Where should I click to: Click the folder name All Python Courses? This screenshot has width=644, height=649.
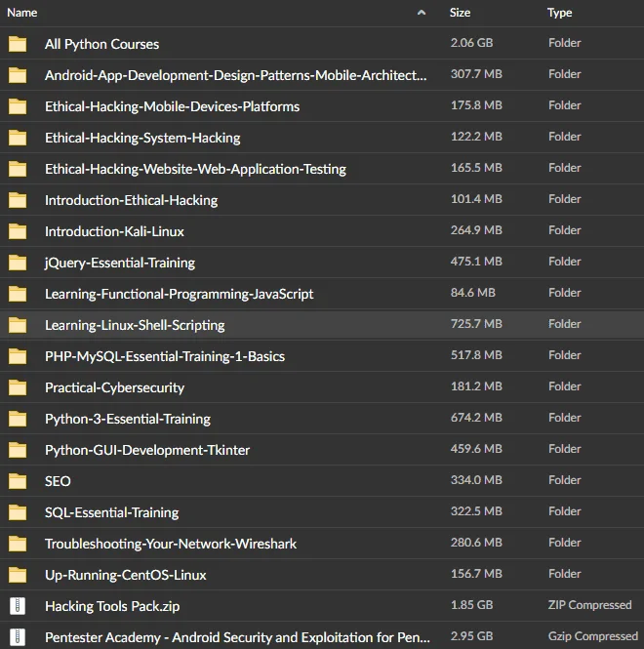coord(101,44)
